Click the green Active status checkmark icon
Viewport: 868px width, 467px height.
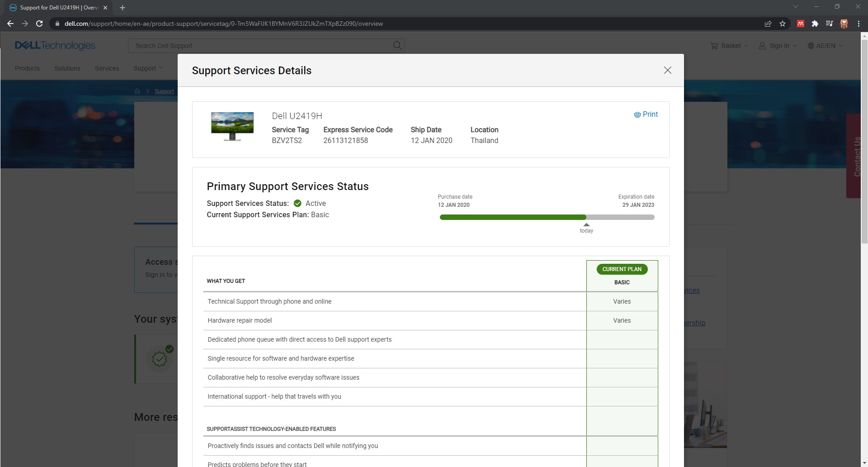point(297,203)
